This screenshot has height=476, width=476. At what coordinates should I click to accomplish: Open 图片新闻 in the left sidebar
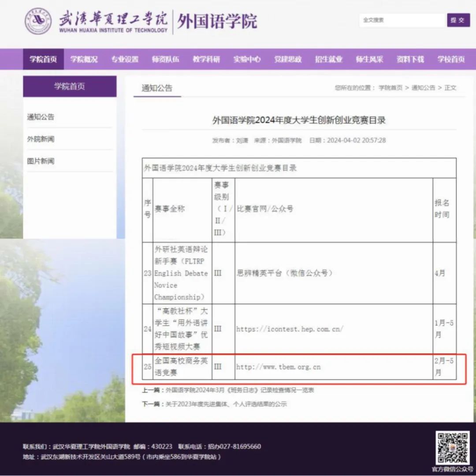[41, 161]
